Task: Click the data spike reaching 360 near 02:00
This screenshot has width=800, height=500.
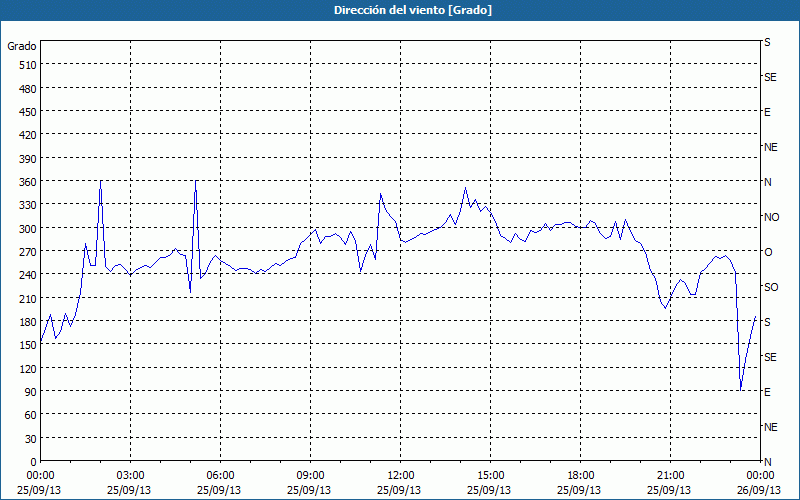Action: (101, 182)
